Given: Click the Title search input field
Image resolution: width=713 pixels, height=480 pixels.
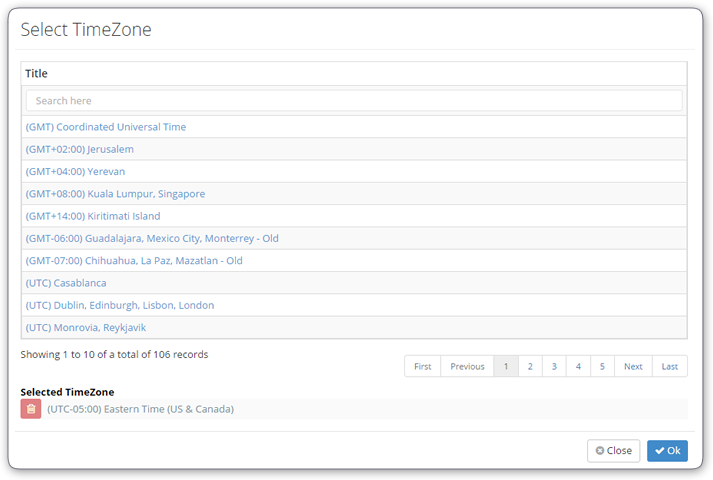Looking at the screenshot, I should point(354,100).
